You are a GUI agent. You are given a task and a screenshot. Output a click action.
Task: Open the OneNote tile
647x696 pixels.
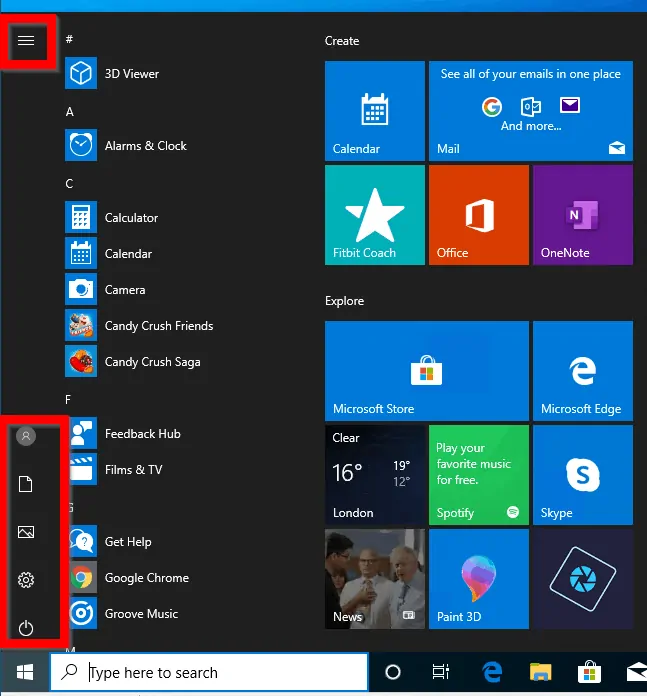pyautogui.click(x=583, y=215)
